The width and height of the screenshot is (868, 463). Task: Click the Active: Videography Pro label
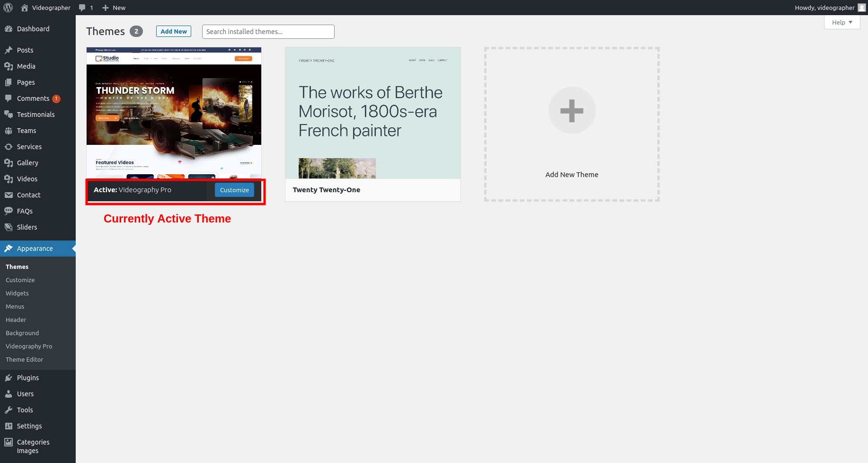pos(133,190)
